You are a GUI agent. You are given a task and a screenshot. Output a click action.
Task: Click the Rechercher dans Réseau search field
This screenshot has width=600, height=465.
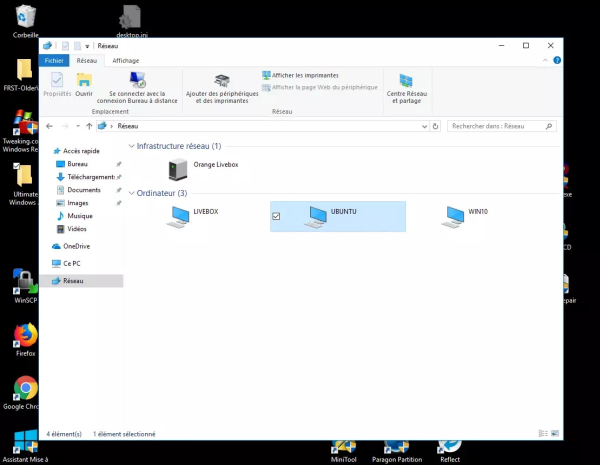coord(497,127)
